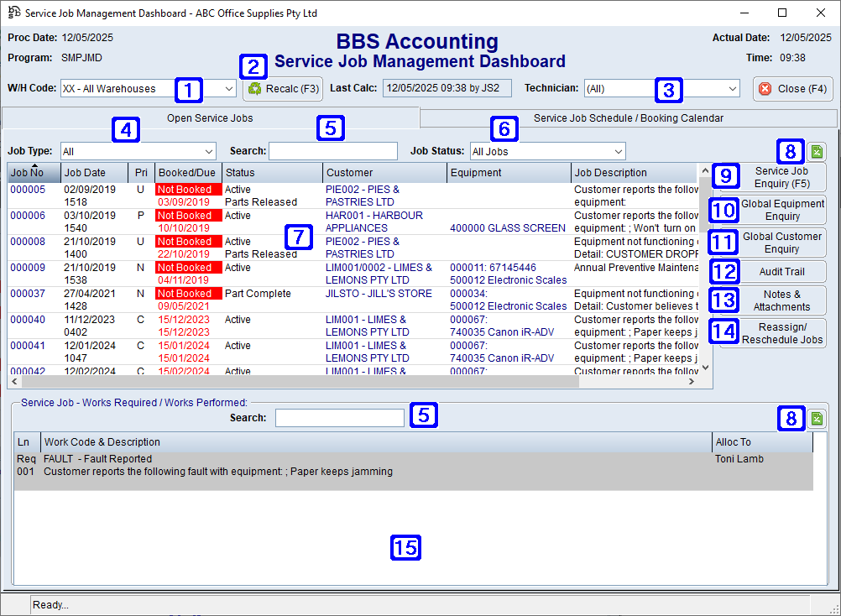The image size is (841, 616).
Task: Export the open jobs grid to Excel
Action: tap(816, 152)
